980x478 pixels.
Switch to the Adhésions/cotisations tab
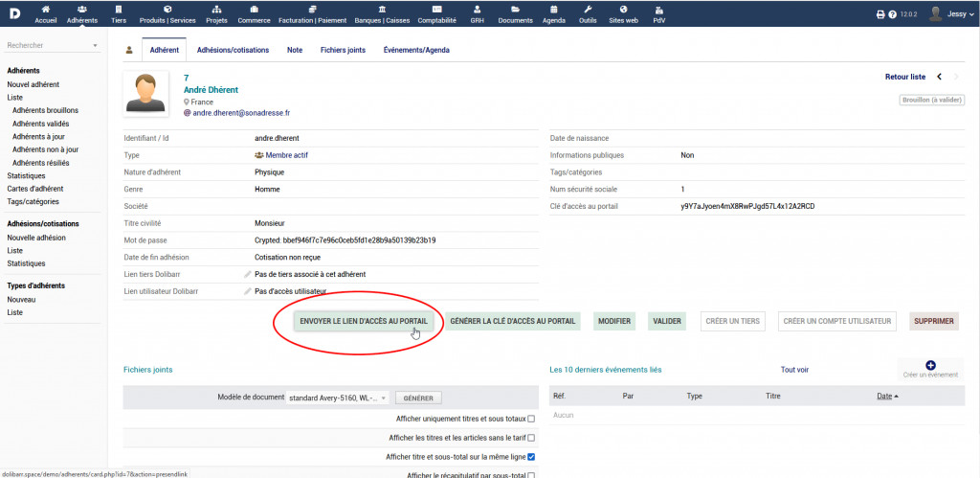(233, 50)
